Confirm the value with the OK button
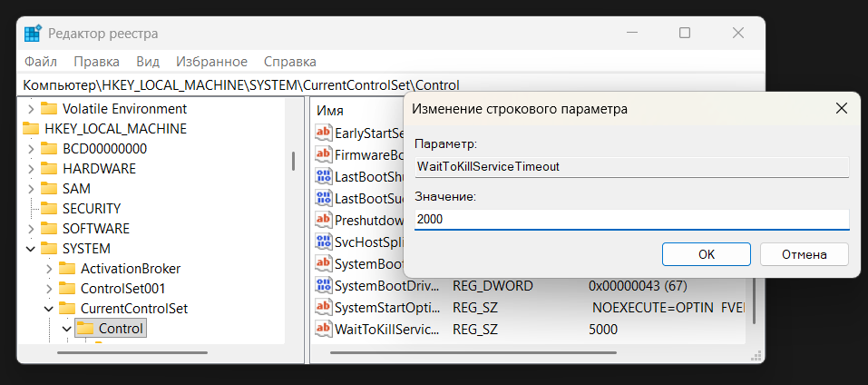 (x=707, y=253)
